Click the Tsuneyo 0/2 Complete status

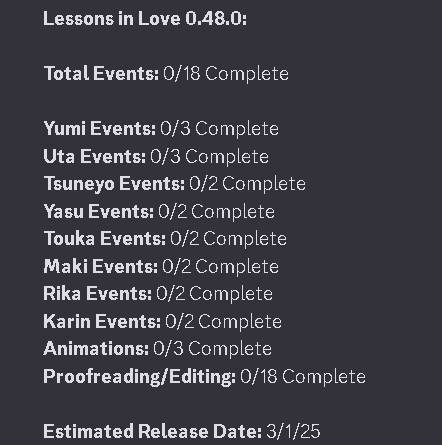[x=247, y=184]
